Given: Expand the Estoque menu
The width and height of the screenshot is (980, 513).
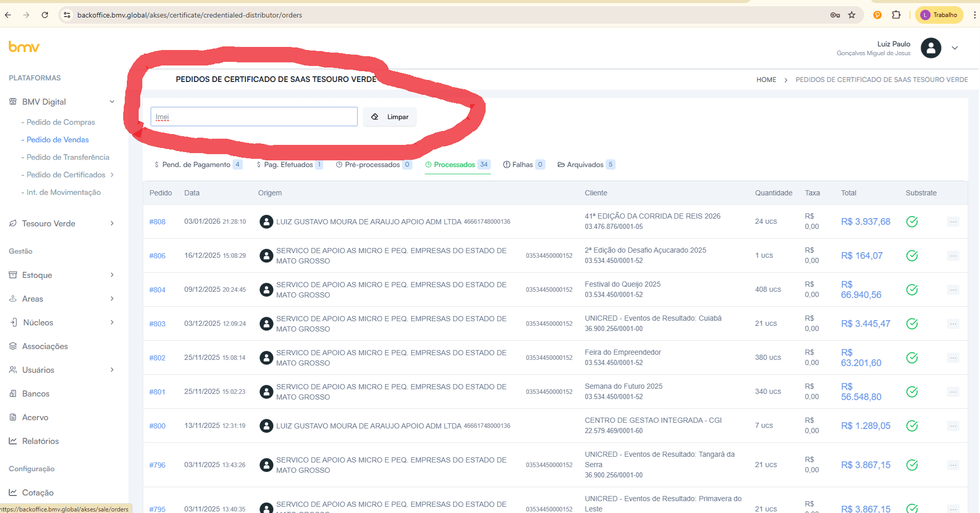Looking at the screenshot, I should click(112, 275).
